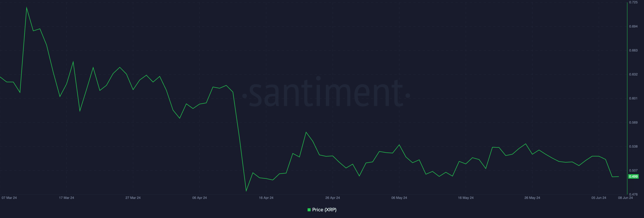
Task: Click the 0.476 price axis value
Action: (x=633, y=194)
